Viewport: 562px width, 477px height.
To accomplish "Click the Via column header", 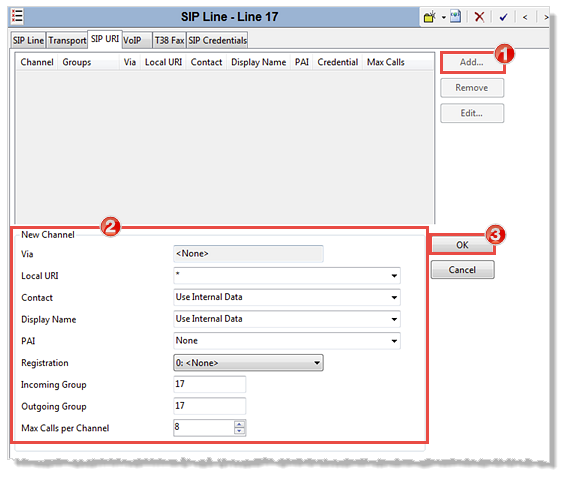I will pyautogui.click(x=130, y=62).
